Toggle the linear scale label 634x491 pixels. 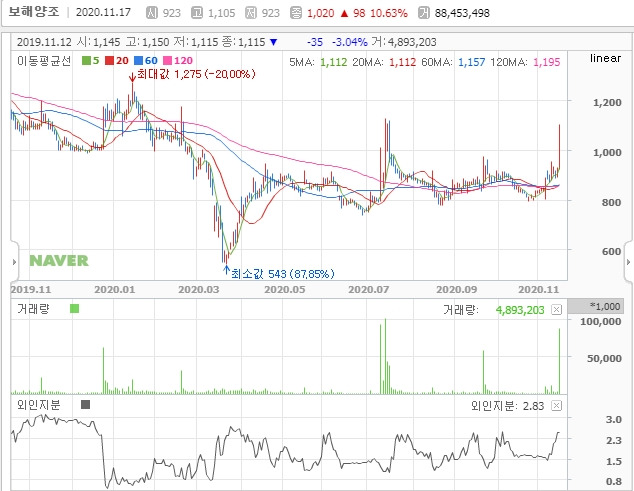[605, 58]
